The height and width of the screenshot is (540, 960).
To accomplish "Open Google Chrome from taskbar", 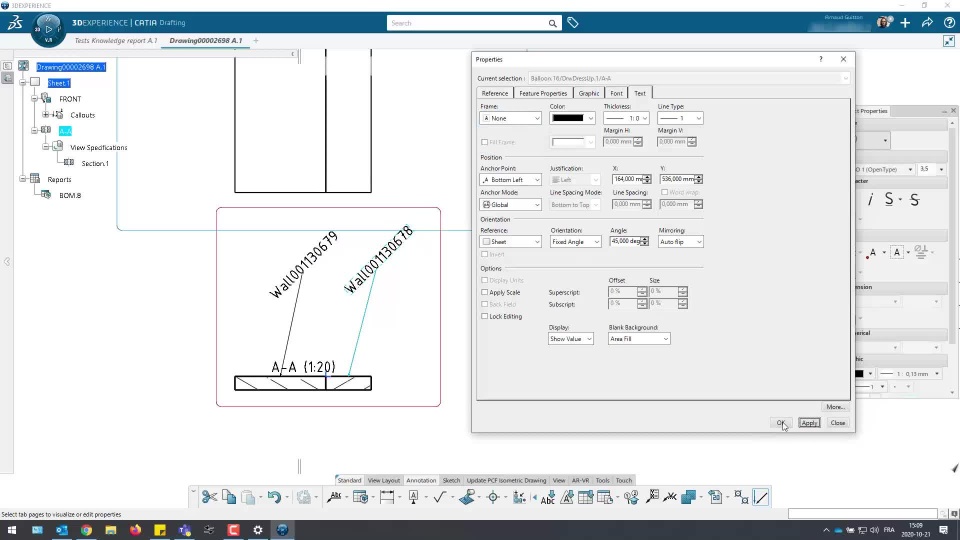I will tap(86, 530).
